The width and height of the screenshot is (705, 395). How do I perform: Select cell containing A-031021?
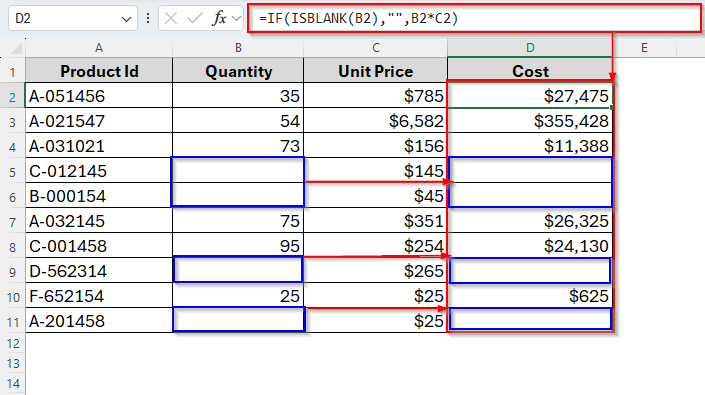click(99, 146)
